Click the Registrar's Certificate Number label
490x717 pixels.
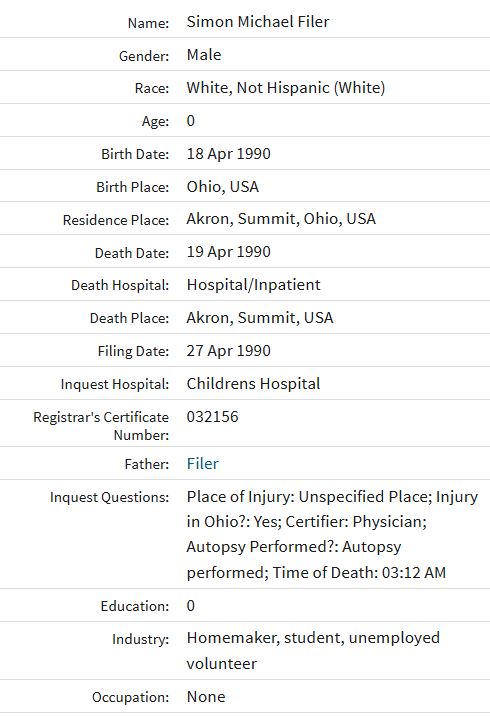pyautogui.click(x=101, y=426)
